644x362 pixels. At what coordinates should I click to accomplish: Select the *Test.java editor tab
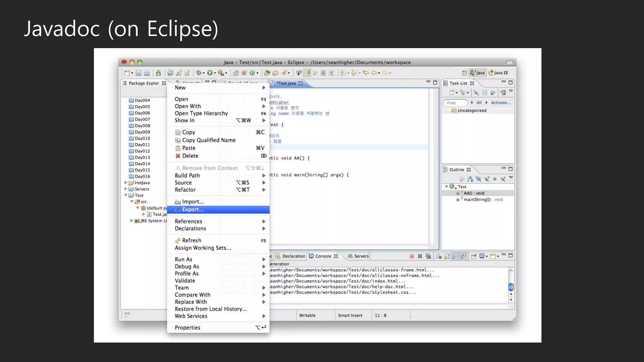(x=286, y=83)
